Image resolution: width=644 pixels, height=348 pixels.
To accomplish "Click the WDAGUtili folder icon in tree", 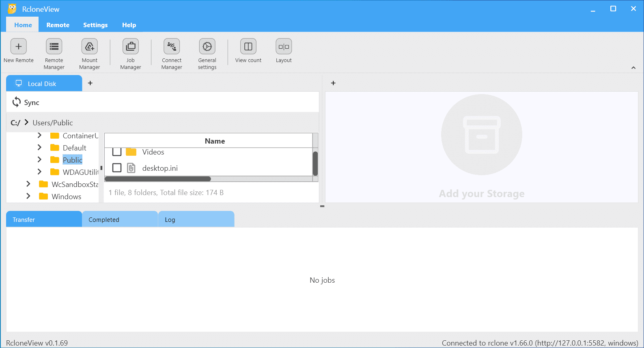I will [55, 172].
